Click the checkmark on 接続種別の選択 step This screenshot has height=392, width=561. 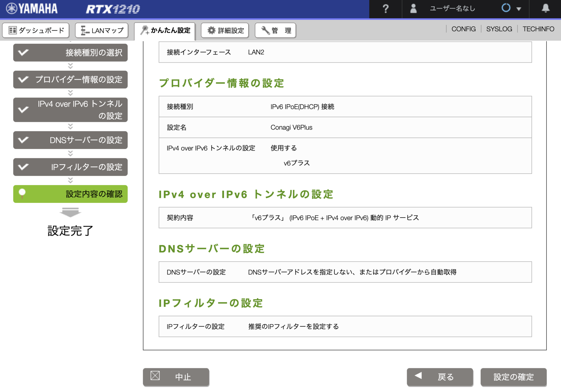coord(23,53)
